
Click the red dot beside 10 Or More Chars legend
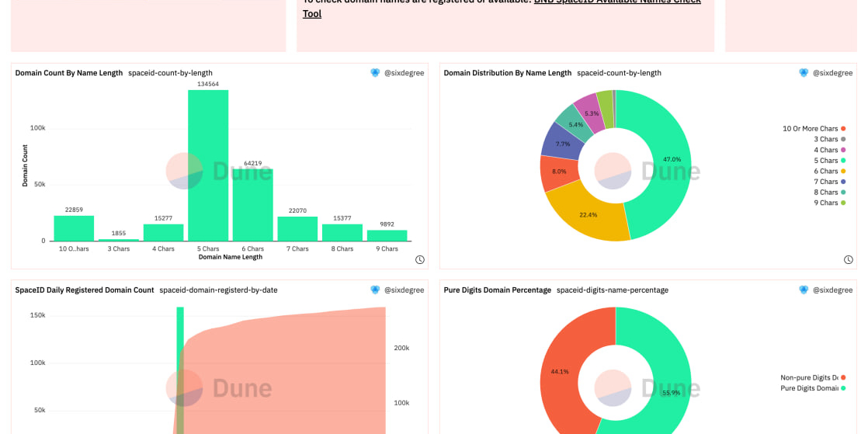pyautogui.click(x=843, y=129)
